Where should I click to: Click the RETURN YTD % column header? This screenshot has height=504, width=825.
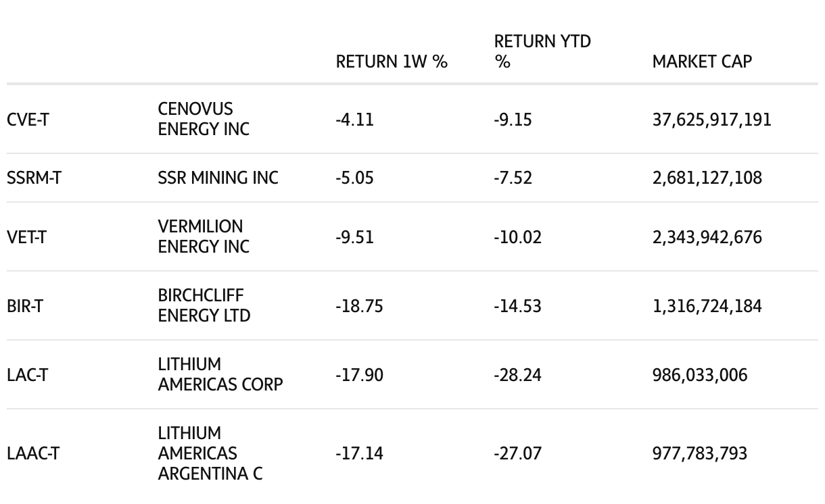542,51
